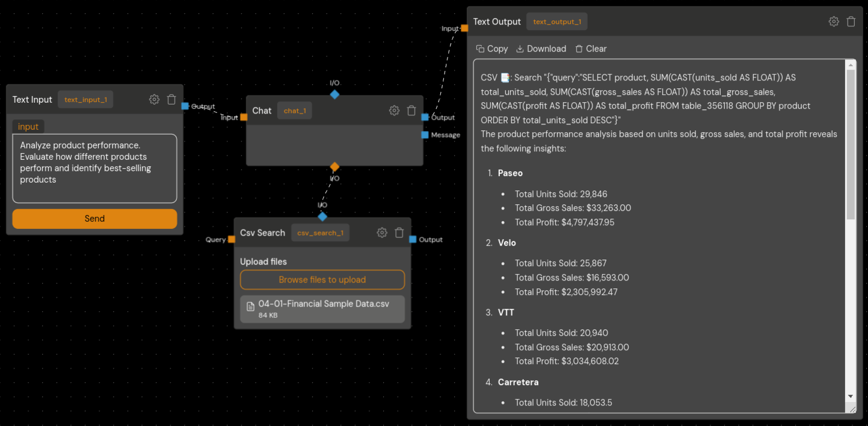
Task: Click into the input prompt text area
Action: 94,168
